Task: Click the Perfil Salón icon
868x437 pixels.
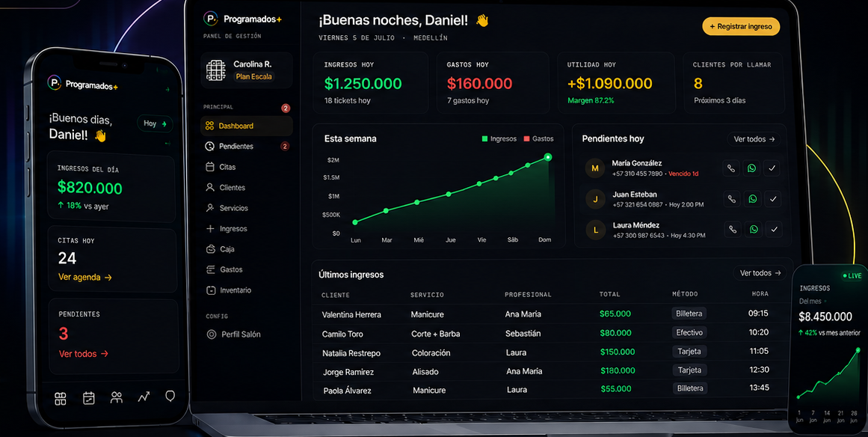Action: (211, 334)
